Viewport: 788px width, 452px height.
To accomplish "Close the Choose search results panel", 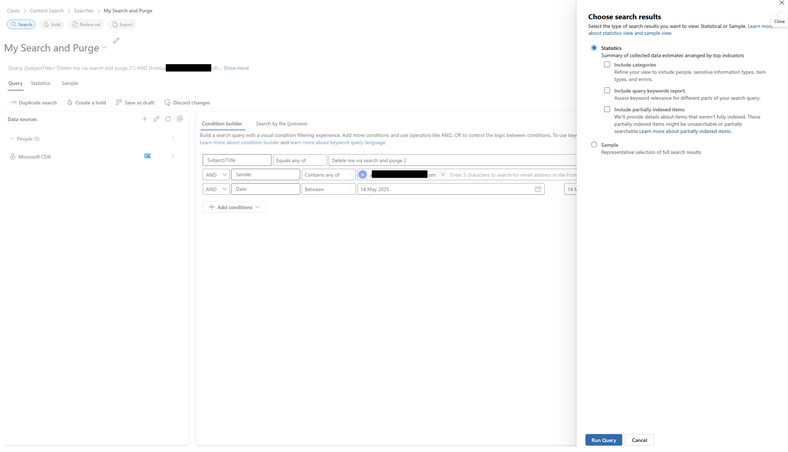I will pyautogui.click(x=781, y=3).
